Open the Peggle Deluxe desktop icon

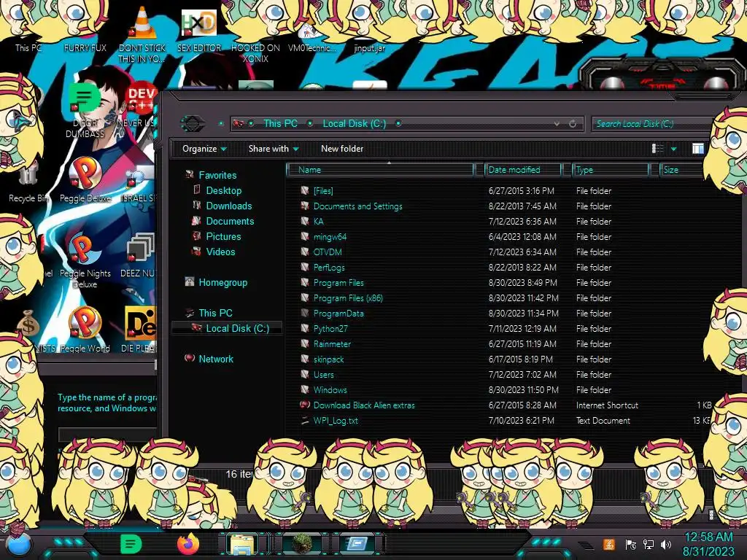pos(85,180)
